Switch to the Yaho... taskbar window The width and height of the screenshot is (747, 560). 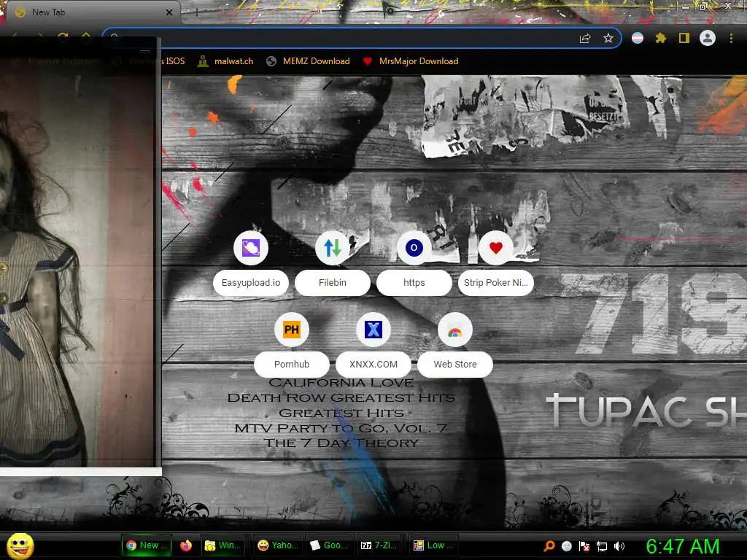point(278,545)
